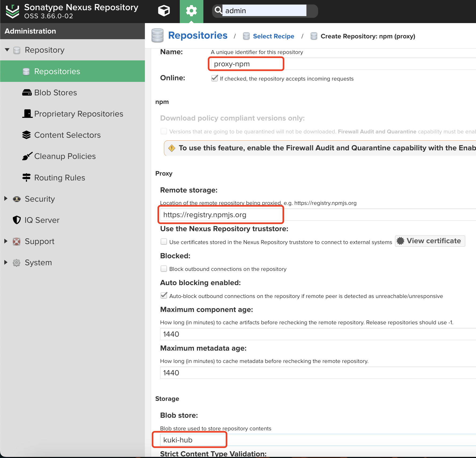
Task: Click the Select Recipe breadcrumb icon
Action: pos(246,36)
